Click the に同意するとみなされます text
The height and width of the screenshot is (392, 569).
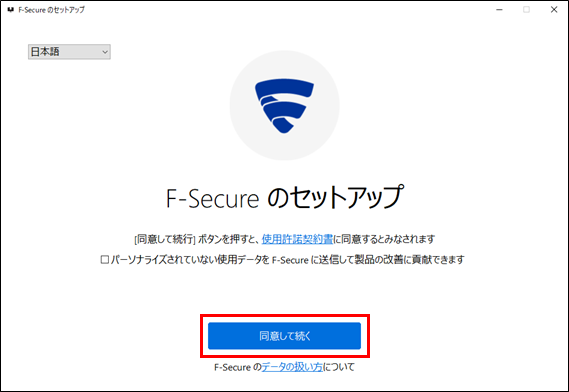click(384, 239)
